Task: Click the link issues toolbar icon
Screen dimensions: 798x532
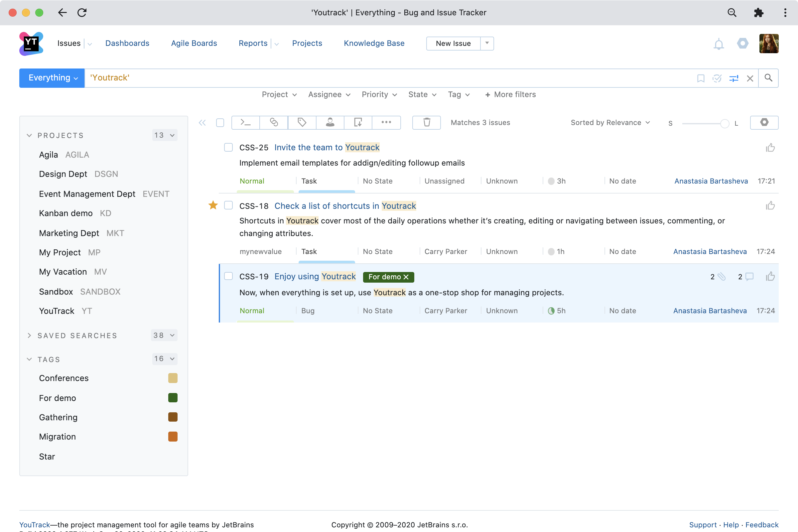Action: click(x=274, y=122)
